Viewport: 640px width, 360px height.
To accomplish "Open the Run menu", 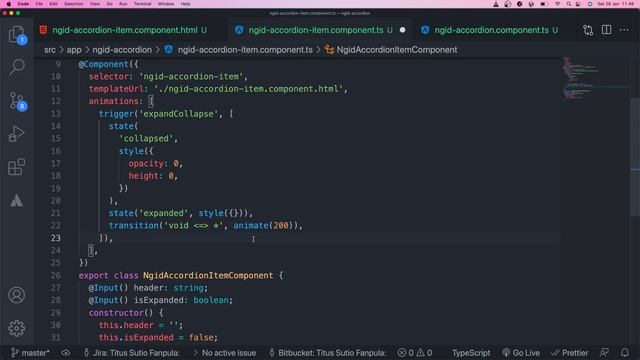I will point(123,4).
